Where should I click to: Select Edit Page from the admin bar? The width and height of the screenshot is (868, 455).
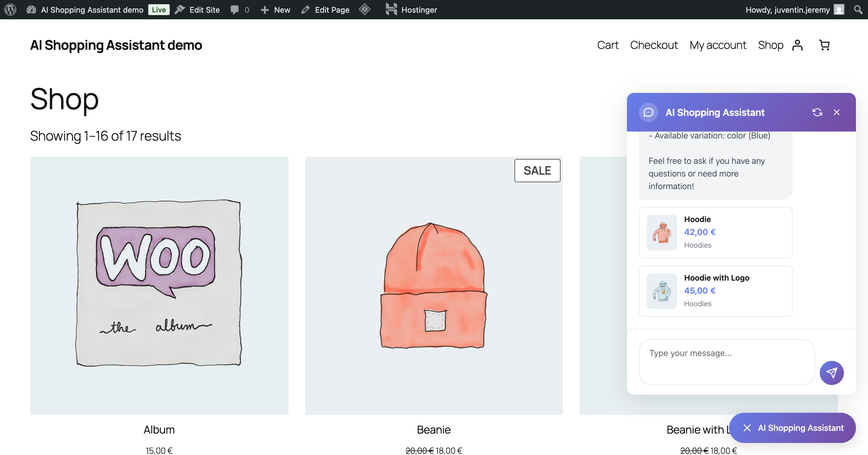tap(325, 9)
